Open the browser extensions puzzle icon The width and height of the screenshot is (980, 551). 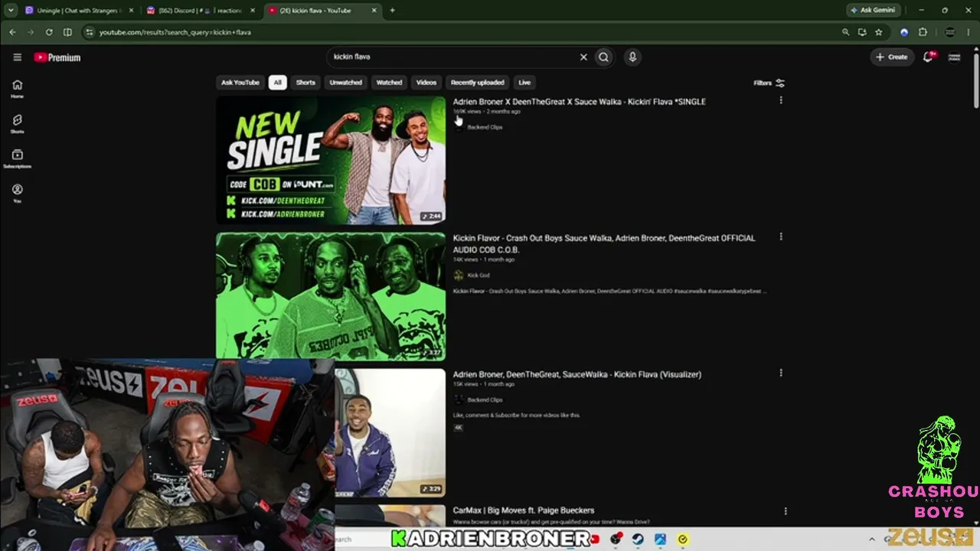(x=923, y=32)
